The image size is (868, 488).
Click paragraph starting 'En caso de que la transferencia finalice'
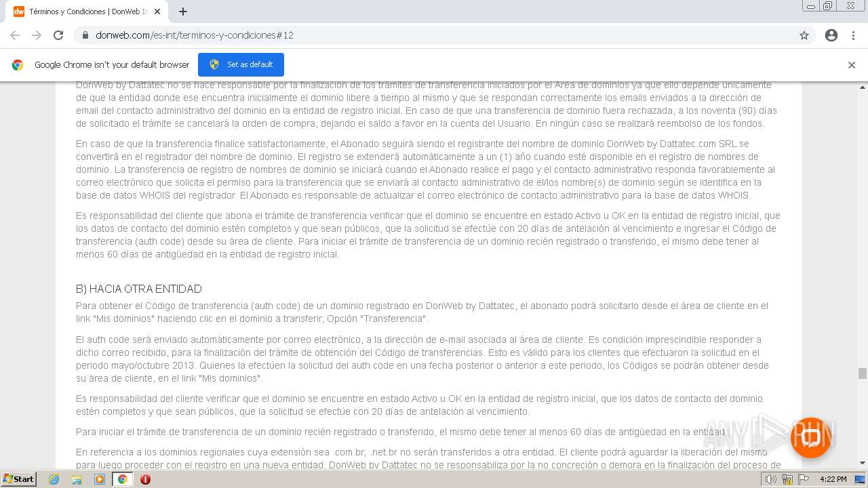click(425, 169)
